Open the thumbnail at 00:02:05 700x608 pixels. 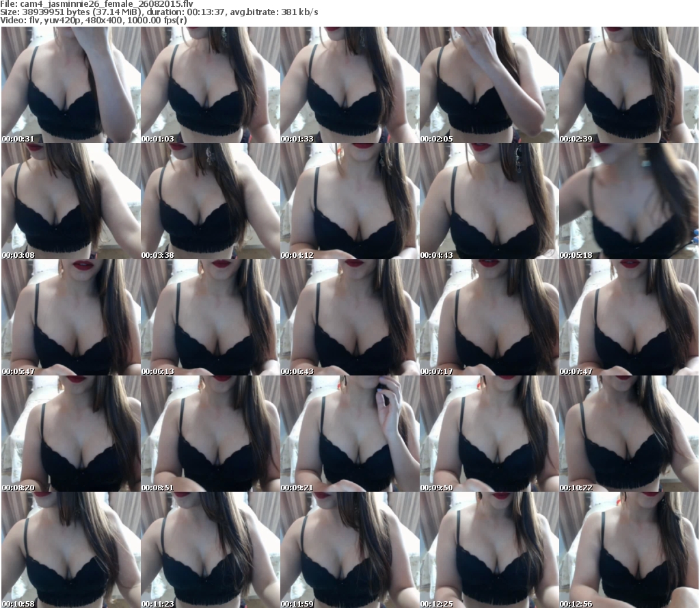pyautogui.click(x=489, y=85)
